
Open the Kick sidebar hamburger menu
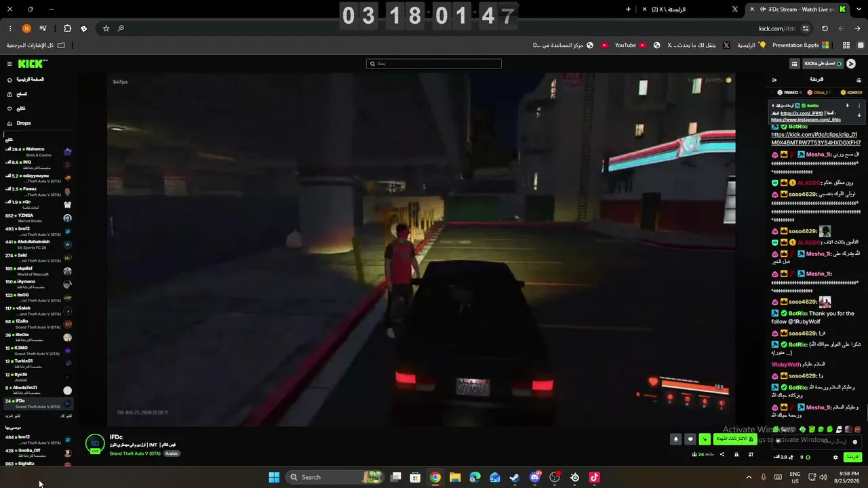pyautogui.click(x=9, y=64)
